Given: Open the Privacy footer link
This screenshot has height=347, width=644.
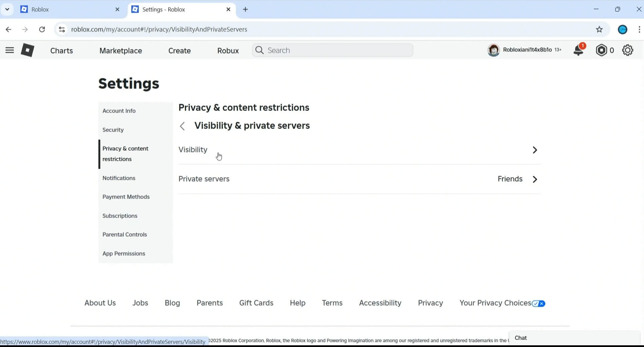Looking at the screenshot, I should [x=430, y=303].
